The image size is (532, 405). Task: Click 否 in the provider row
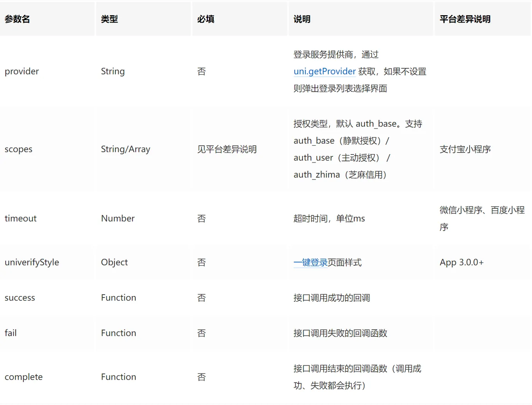click(201, 71)
